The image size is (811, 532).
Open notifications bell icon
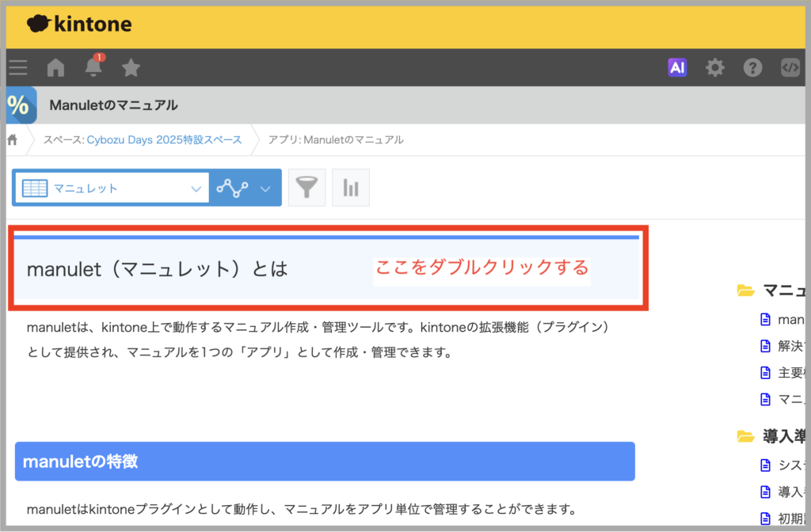[93, 68]
